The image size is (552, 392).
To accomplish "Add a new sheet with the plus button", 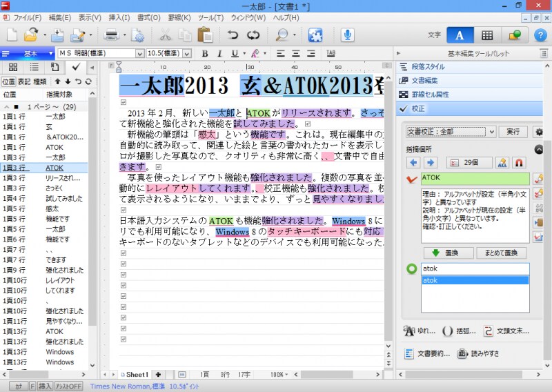I will [159, 375].
